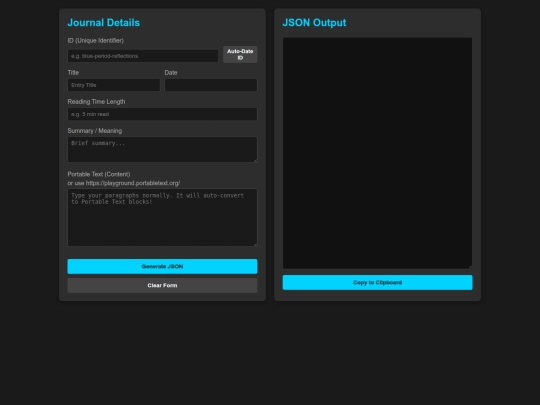
Task: Click inside the JSON Output text area
Action: 377,153
